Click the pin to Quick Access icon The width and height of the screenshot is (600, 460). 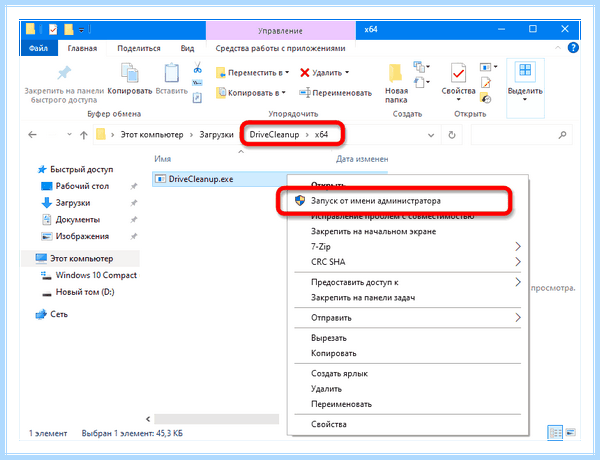64,72
